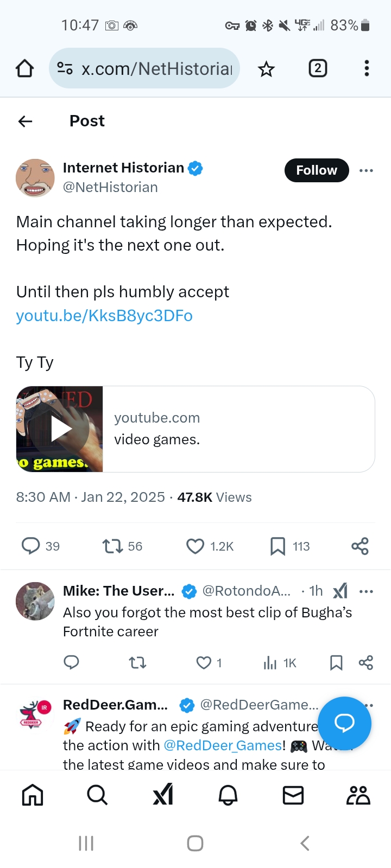The height and width of the screenshot is (868, 391).
Task: Open the Communities tab
Action: [x=358, y=795]
